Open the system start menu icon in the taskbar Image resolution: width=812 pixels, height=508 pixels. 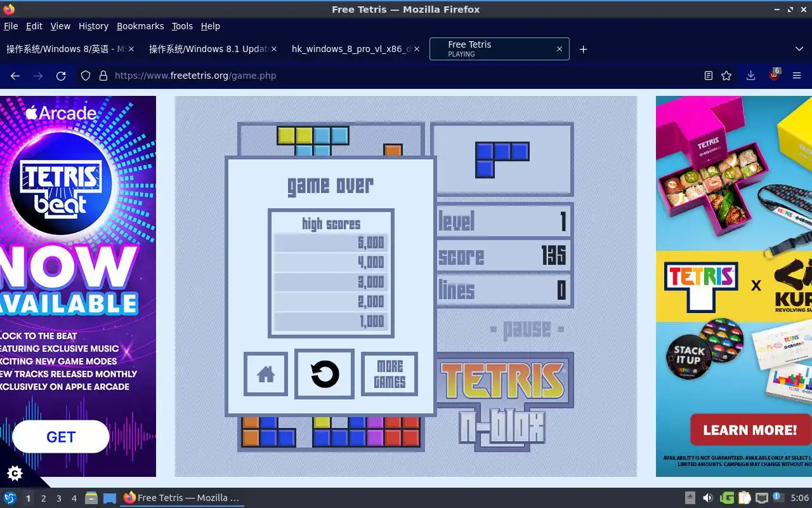pyautogui.click(x=10, y=498)
